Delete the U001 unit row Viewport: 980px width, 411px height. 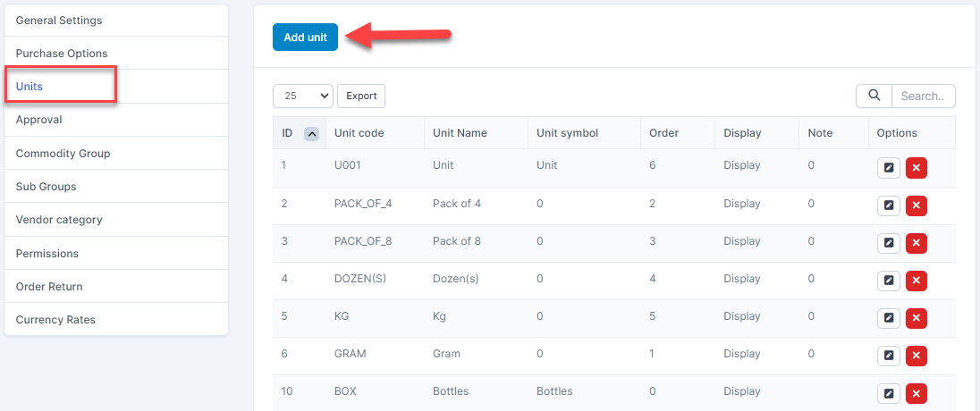[x=916, y=169]
